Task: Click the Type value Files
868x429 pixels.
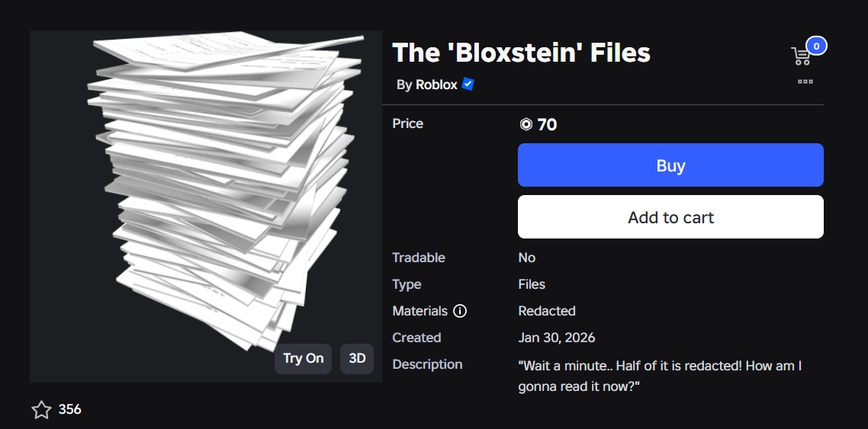Action: pyautogui.click(x=532, y=284)
